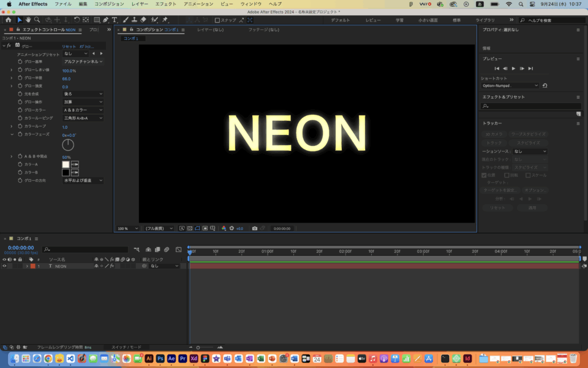Click the snapshot camera icon in the viewer
The height and width of the screenshot is (368, 588).
[x=255, y=228]
